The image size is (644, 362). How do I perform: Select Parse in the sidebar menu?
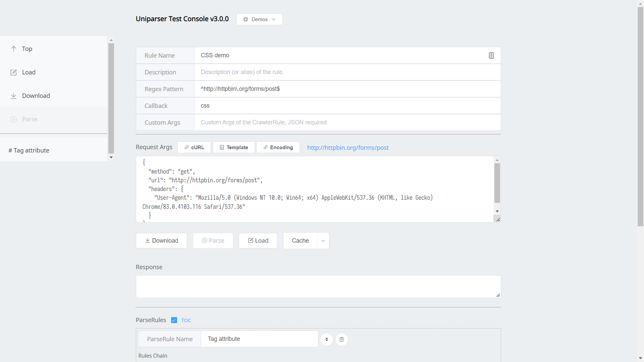[x=30, y=119]
